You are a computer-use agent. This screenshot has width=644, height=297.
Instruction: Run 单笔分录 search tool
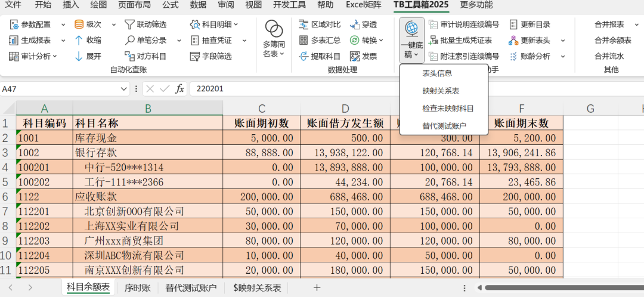pos(145,41)
